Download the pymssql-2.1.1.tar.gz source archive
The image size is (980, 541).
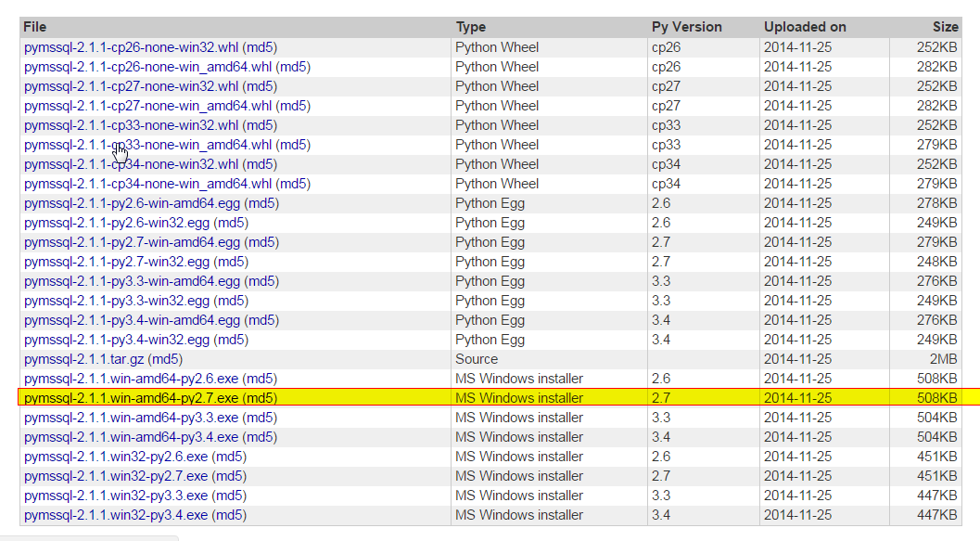[x=83, y=359]
